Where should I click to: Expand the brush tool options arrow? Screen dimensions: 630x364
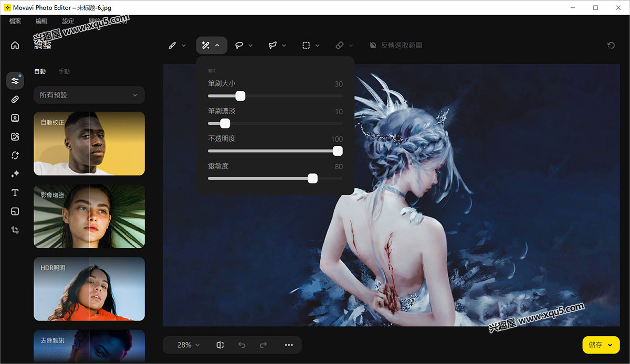coord(184,46)
